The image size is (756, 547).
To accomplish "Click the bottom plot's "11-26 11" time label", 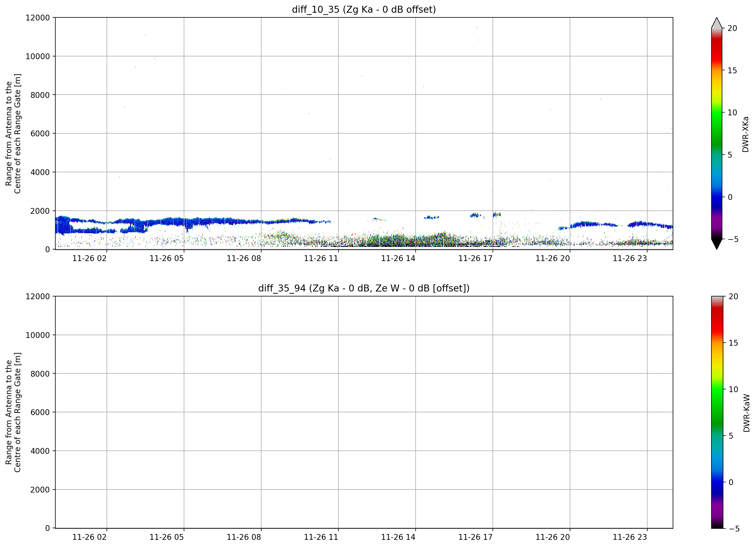I will (x=321, y=537).
